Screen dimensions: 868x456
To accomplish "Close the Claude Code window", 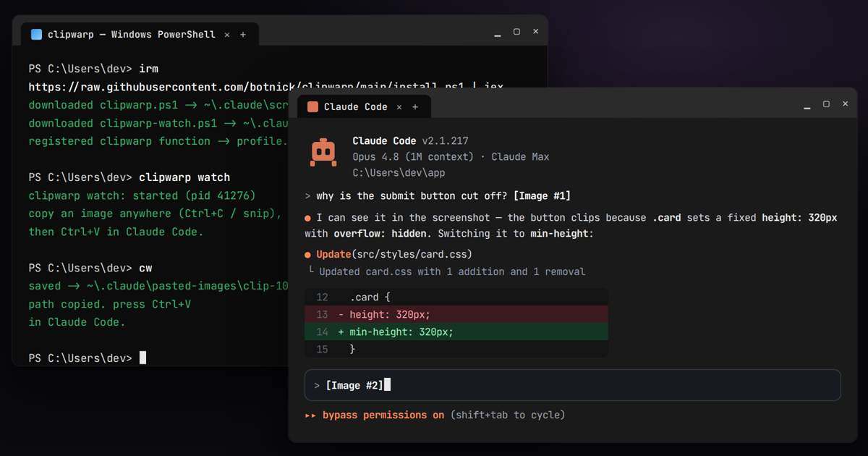I will 845,104.
